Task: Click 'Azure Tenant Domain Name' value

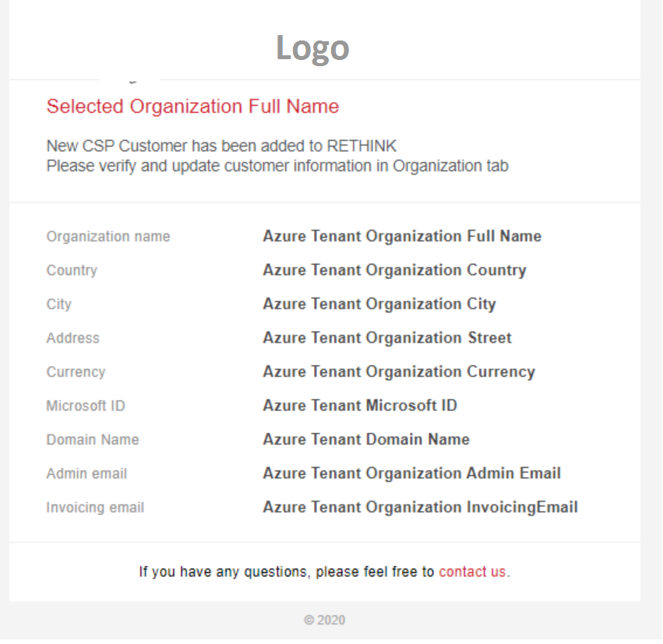Action: 366,439
